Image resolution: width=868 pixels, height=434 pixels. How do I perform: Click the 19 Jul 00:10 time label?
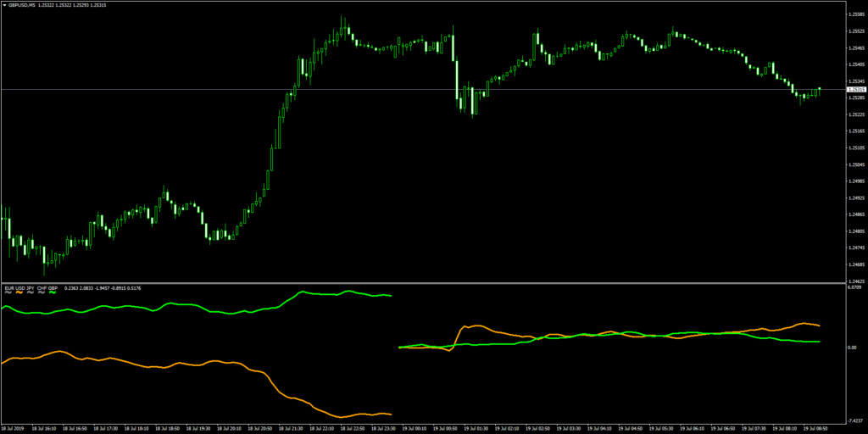[415, 428]
